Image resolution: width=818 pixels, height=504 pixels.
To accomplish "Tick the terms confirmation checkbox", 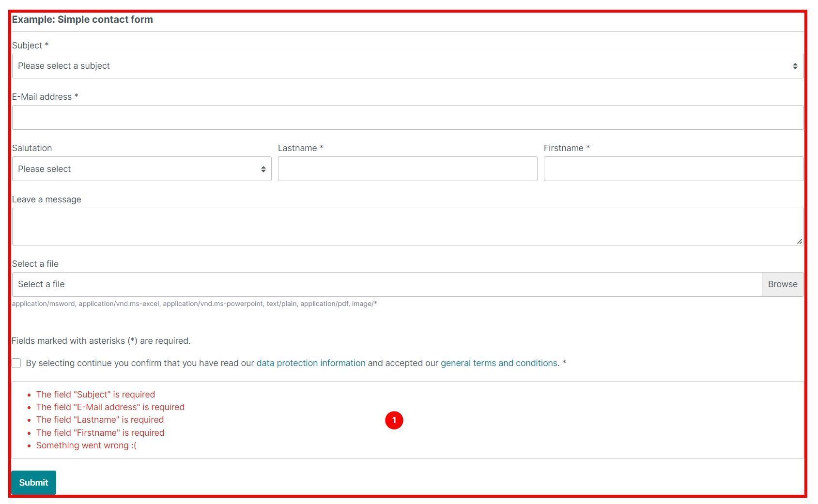I will point(16,363).
